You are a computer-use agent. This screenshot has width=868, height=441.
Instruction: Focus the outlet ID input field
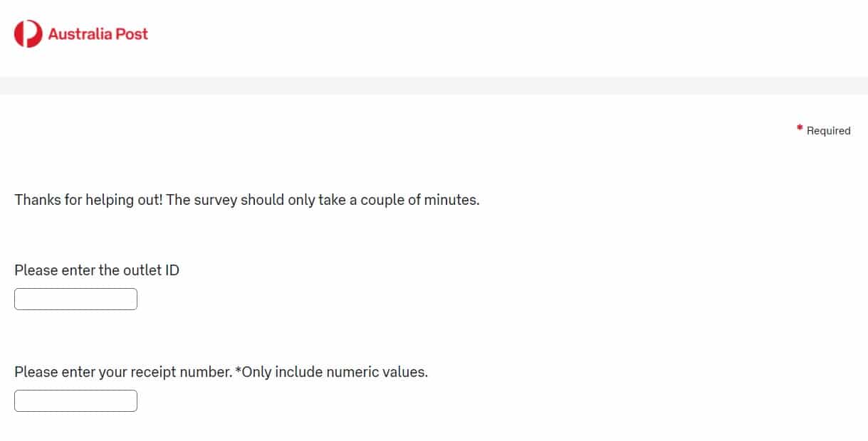[x=75, y=299]
